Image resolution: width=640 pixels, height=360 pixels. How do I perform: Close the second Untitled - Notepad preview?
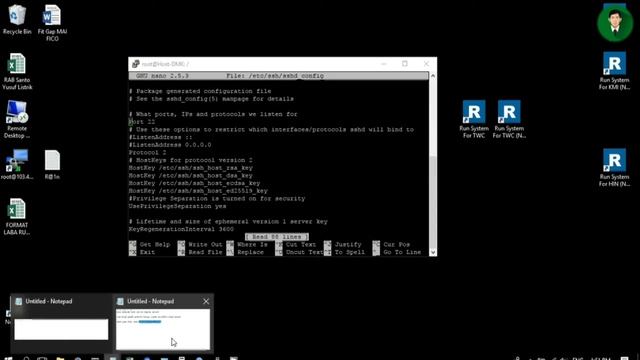click(206, 301)
